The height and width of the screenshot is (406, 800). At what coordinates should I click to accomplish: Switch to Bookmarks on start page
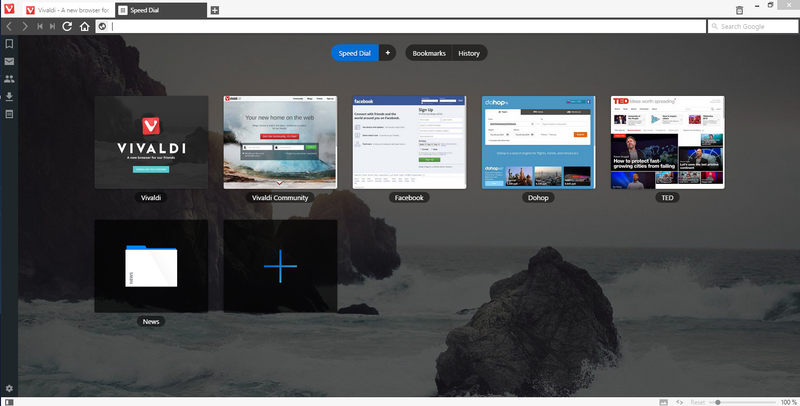[429, 53]
